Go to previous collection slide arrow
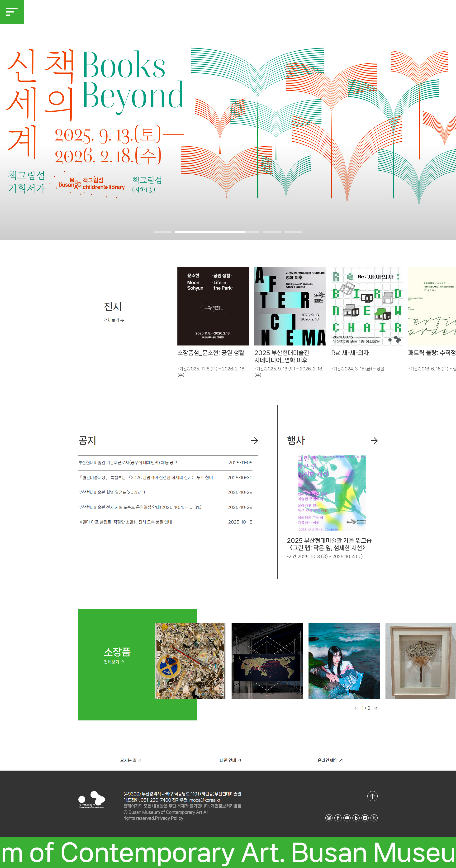 click(x=356, y=708)
